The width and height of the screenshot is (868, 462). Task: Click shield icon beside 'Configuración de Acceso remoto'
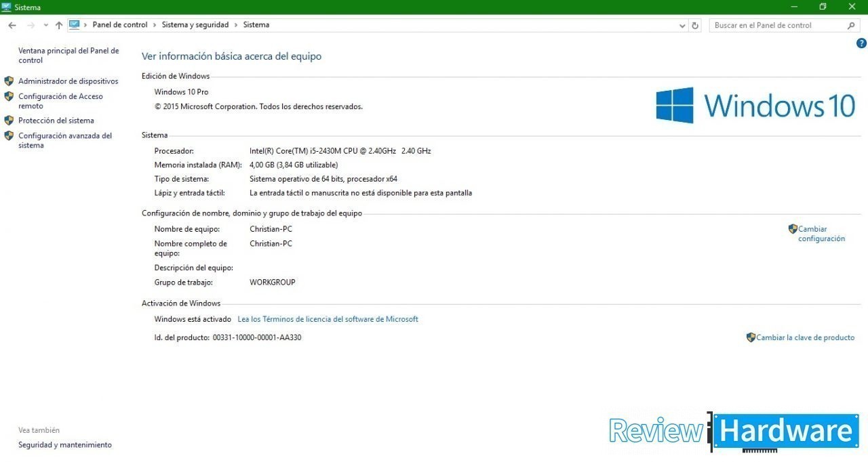coord(9,97)
